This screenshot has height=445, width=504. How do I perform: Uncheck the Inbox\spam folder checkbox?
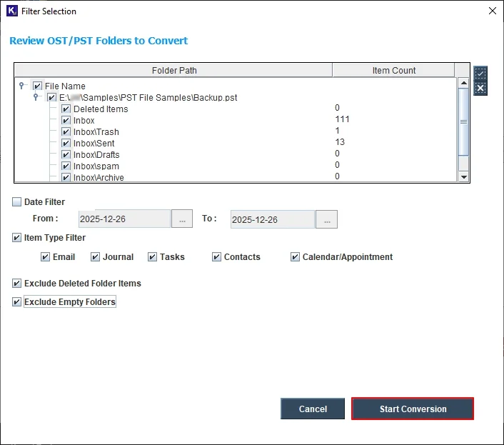pos(66,166)
